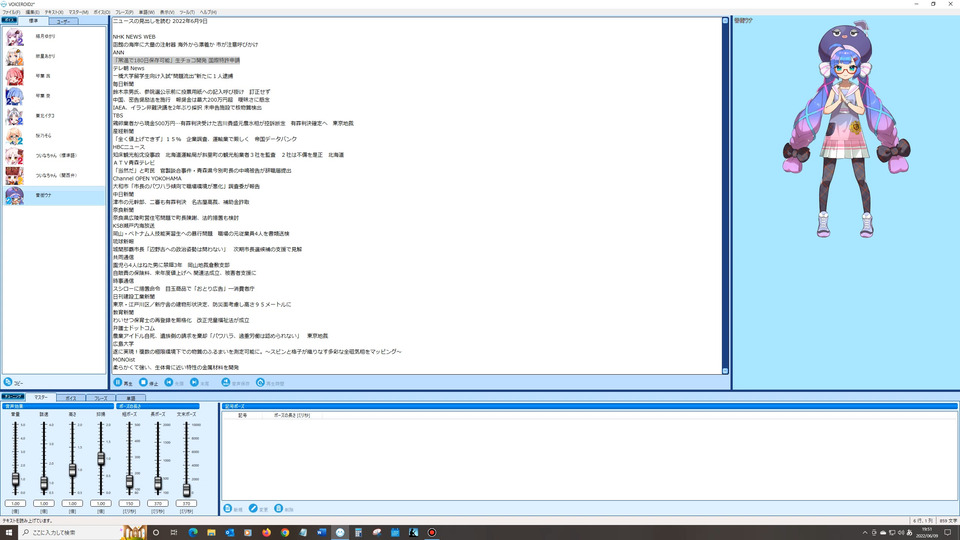Click the 音量 volume slider handle
The height and width of the screenshot is (540, 960).
pyautogui.click(x=15, y=479)
